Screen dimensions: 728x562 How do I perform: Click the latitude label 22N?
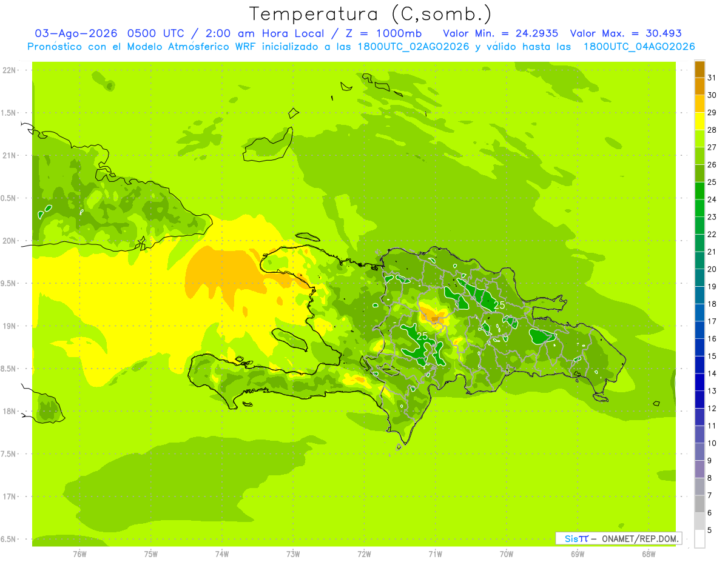9,70
